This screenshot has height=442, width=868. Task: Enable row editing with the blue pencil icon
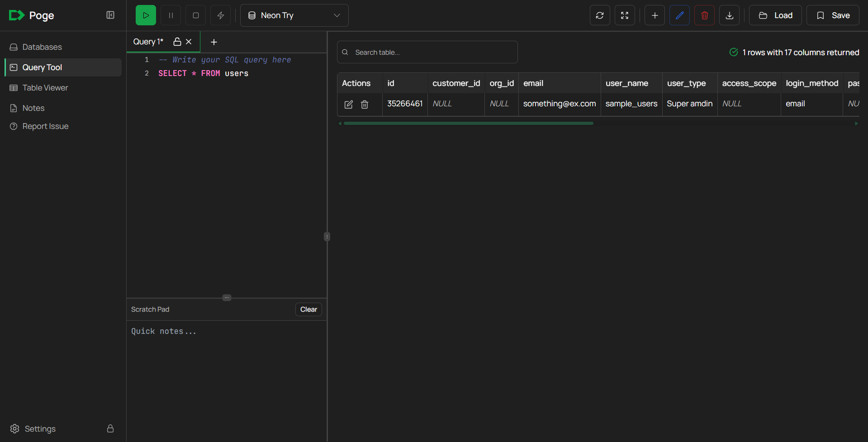click(x=679, y=15)
